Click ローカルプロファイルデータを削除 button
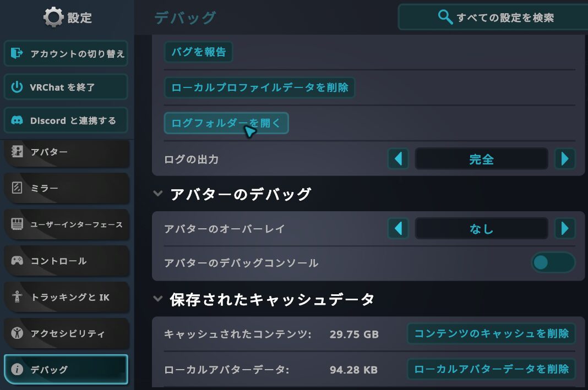588x390 pixels. [260, 87]
